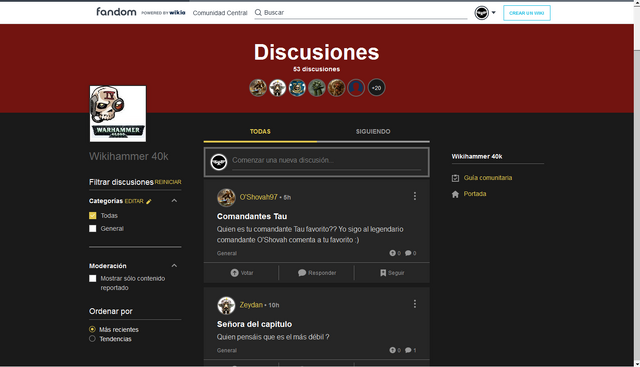
Task: Open three-dot menu on Comandantes Tau post
Action: point(415,196)
